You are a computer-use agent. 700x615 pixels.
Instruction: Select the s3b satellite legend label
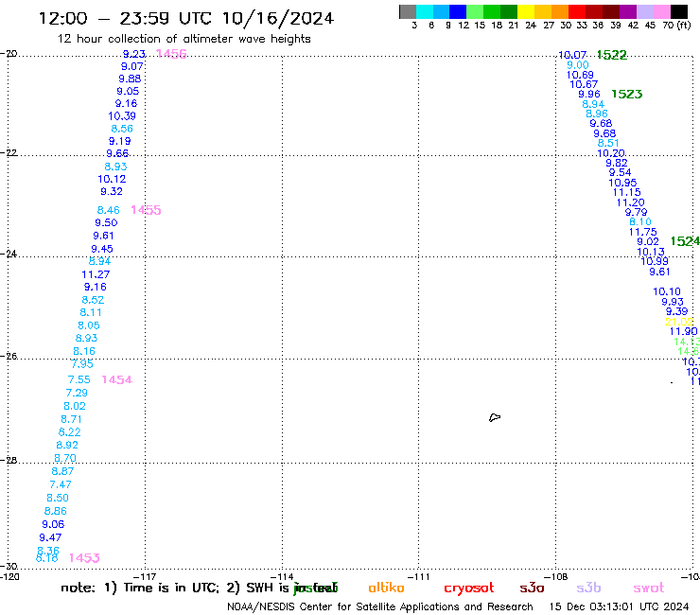click(x=588, y=588)
